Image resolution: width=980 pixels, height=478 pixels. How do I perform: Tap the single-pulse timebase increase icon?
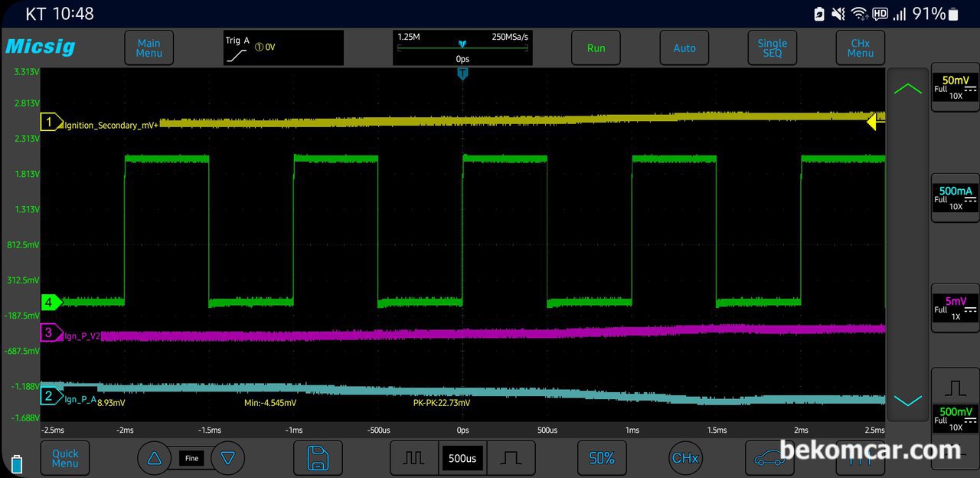click(x=511, y=458)
